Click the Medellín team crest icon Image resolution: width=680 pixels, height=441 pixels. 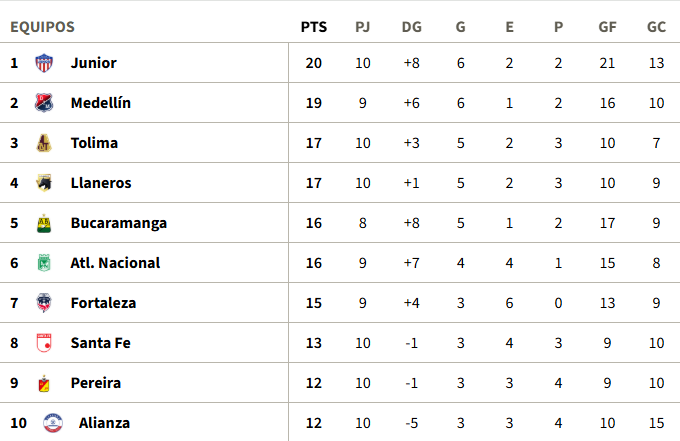(x=44, y=103)
